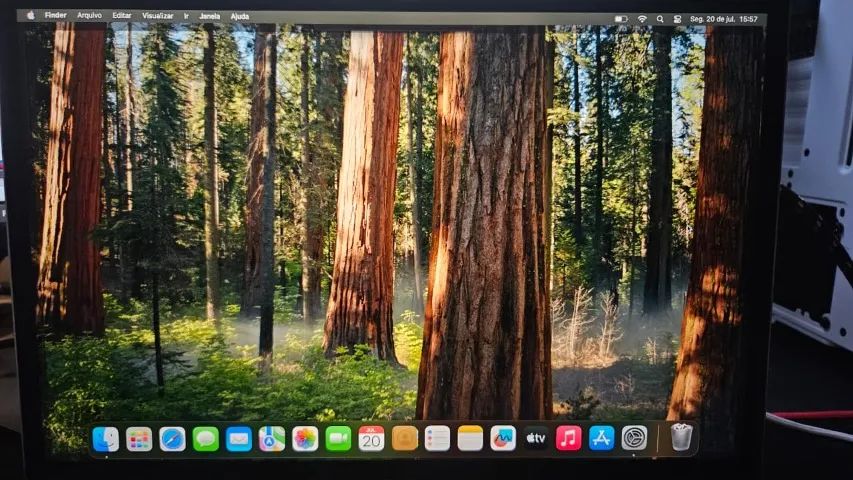Open the Ir menu

point(186,16)
